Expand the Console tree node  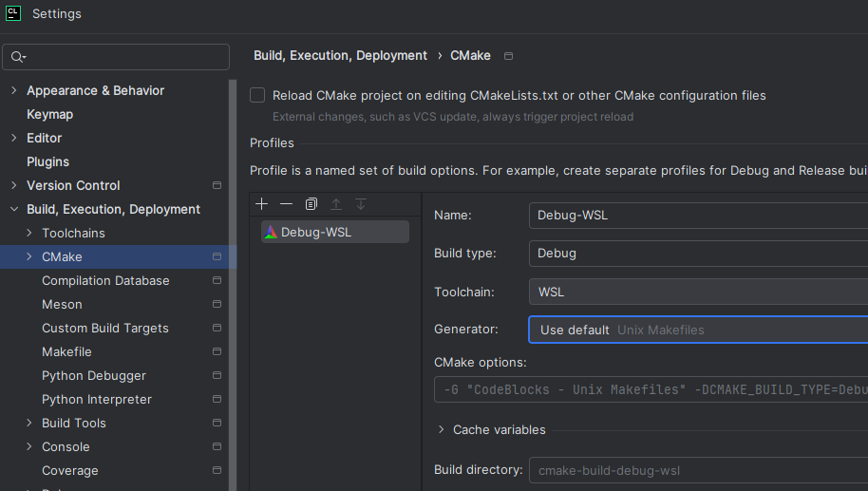(x=29, y=447)
